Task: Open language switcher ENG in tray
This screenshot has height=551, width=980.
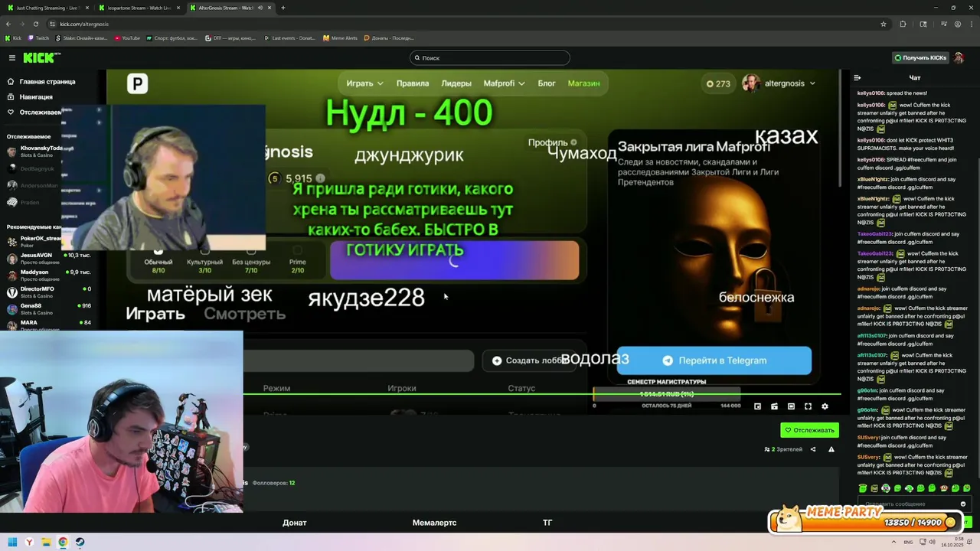Action: point(909,542)
